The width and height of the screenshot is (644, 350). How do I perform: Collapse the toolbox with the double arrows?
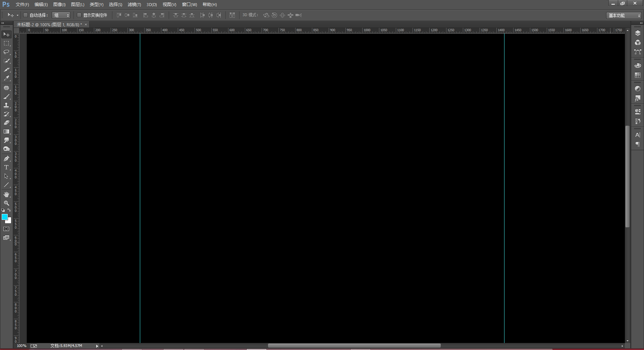(3, 23)
